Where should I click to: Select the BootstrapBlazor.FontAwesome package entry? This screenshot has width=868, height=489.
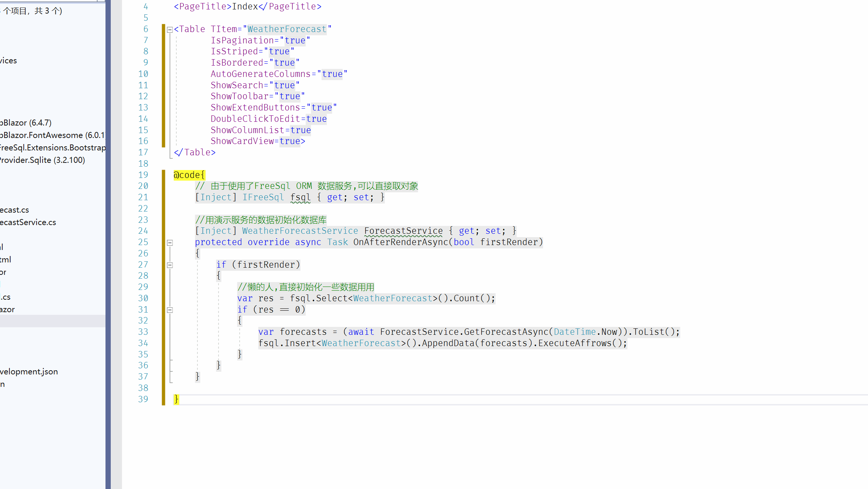[52, 135]
